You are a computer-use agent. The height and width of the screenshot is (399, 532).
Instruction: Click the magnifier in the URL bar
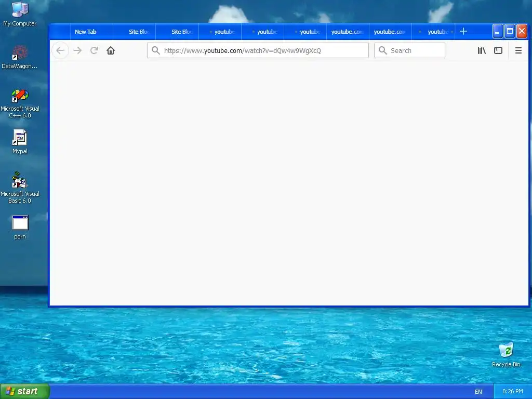[156, 50]
